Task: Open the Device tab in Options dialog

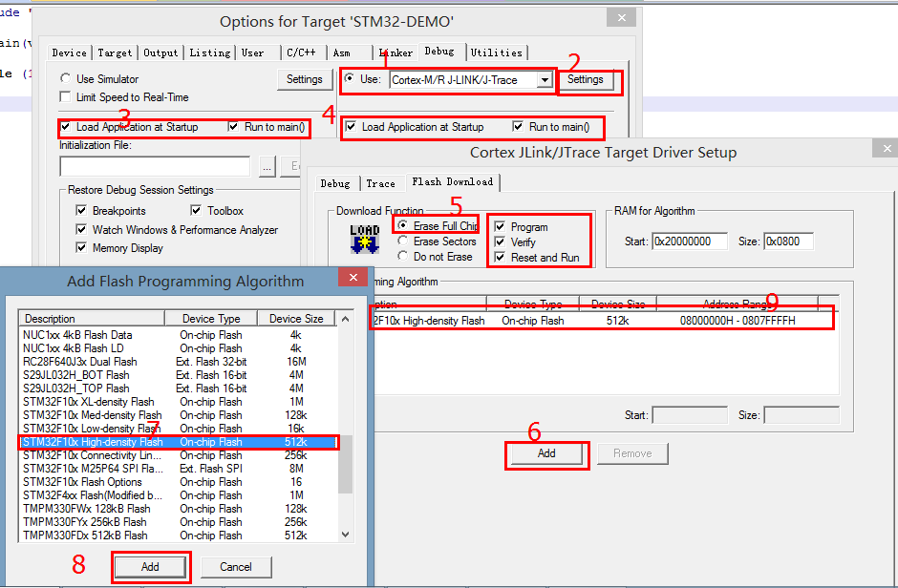Action: coord(70,52)
